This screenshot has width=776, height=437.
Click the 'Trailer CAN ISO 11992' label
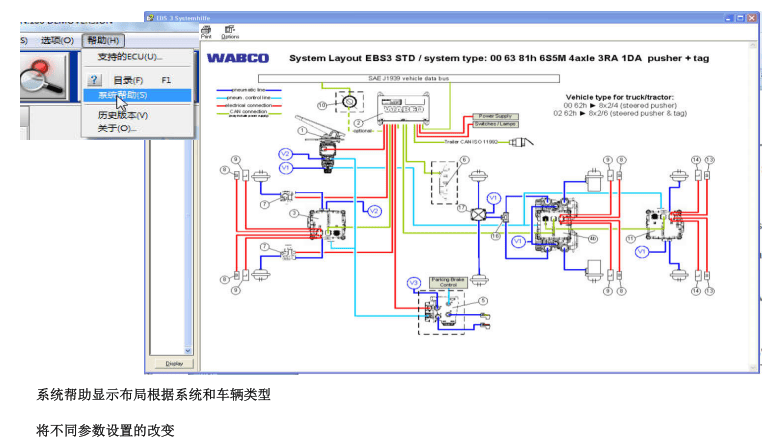coord(471,142)
